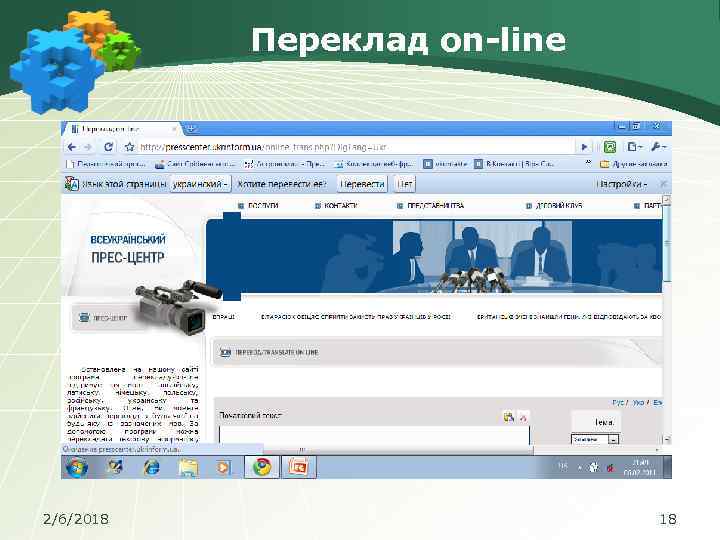Click the browser Forward arrow
The height and width of the screenshot is (540, 720).
pos(88,147)
